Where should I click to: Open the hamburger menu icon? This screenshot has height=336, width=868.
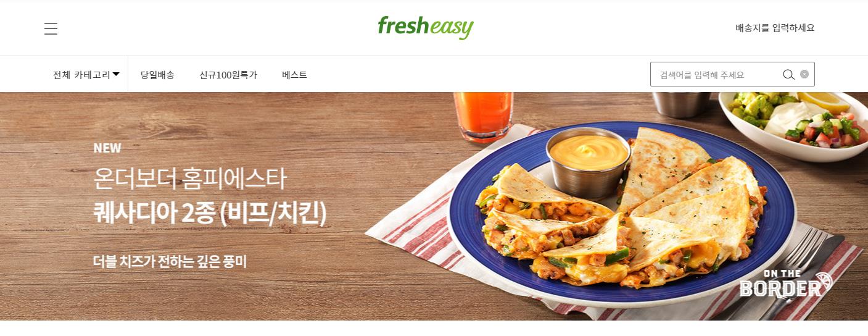(51, 28)
